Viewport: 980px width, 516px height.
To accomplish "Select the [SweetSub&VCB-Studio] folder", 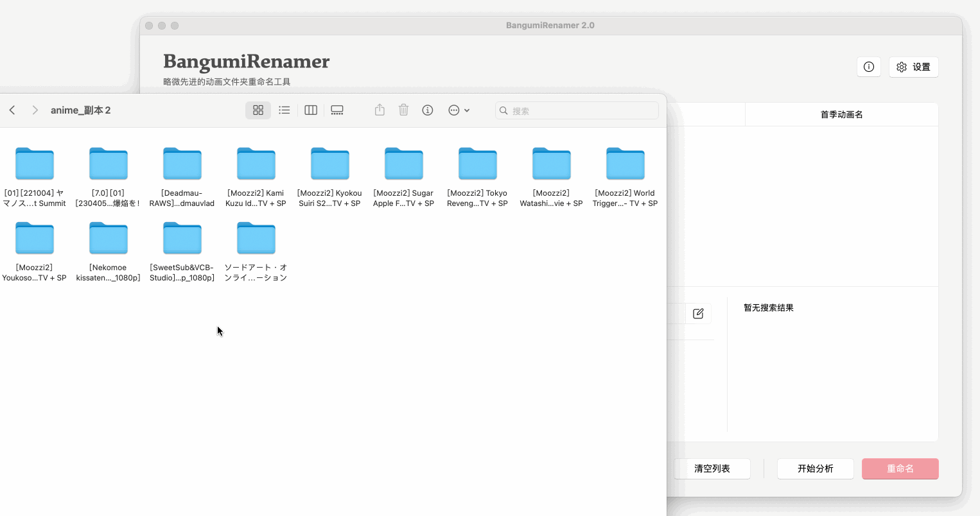I will 182,251.
